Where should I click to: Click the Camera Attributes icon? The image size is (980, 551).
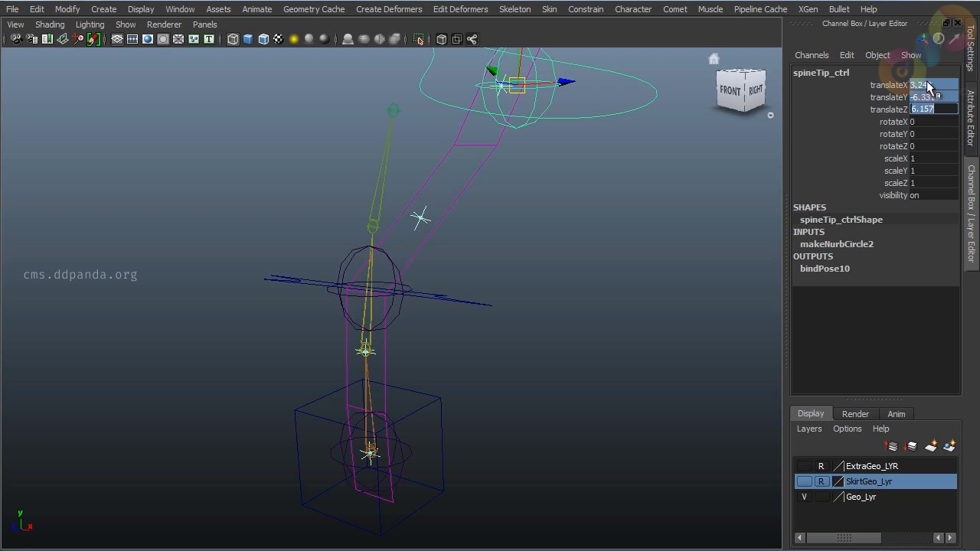coord(31,39)
